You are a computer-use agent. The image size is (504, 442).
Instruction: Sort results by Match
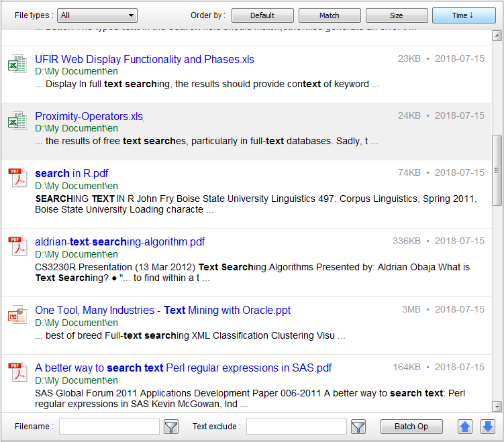[x=330, y=15]
